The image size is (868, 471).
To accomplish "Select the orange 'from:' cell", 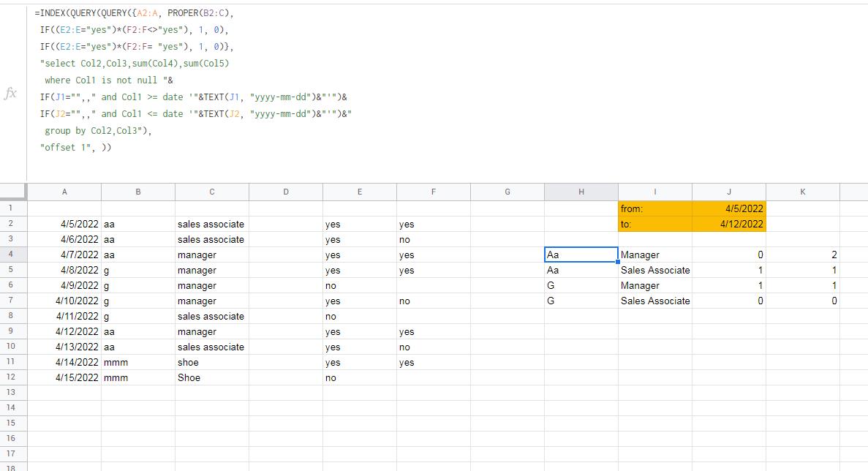I will click(655, 208).
